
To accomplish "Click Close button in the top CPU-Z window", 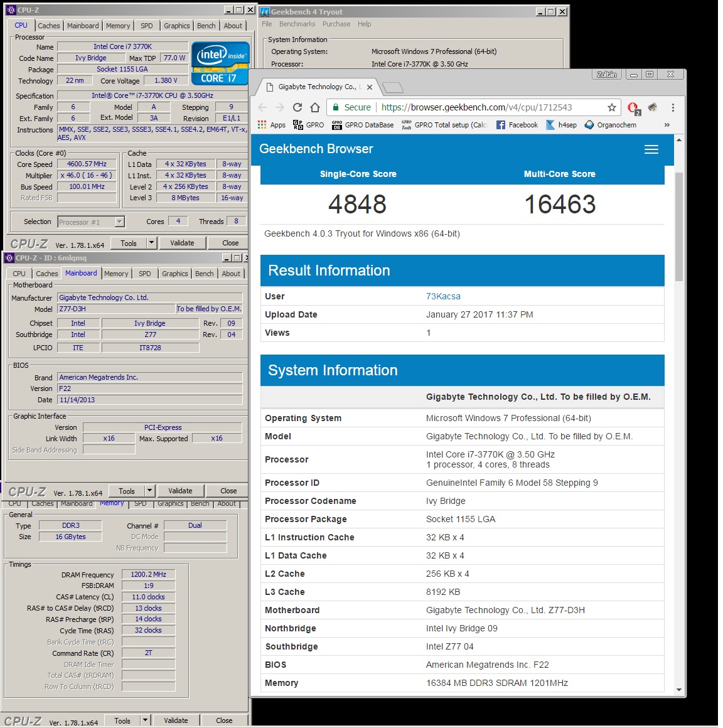I will click(x=230, y=243).
